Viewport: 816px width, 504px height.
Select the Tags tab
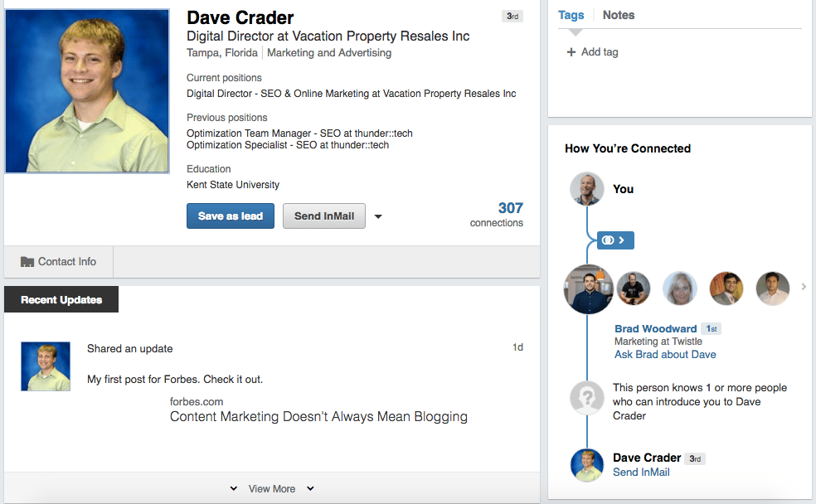pyautogui.click(x=571, y=15)
